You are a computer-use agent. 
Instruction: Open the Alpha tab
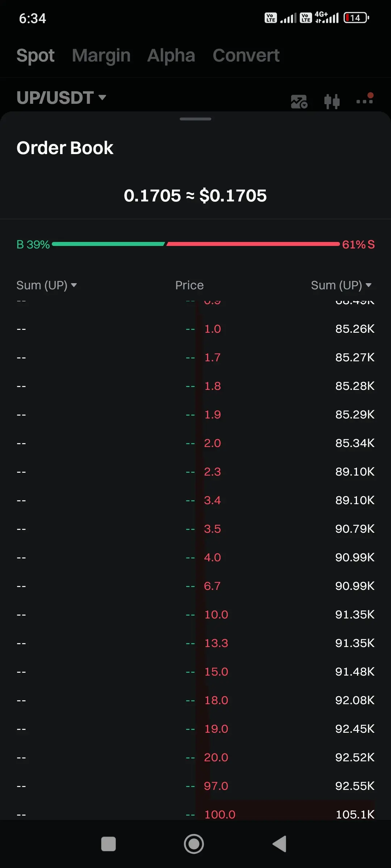tap(171, 56)
